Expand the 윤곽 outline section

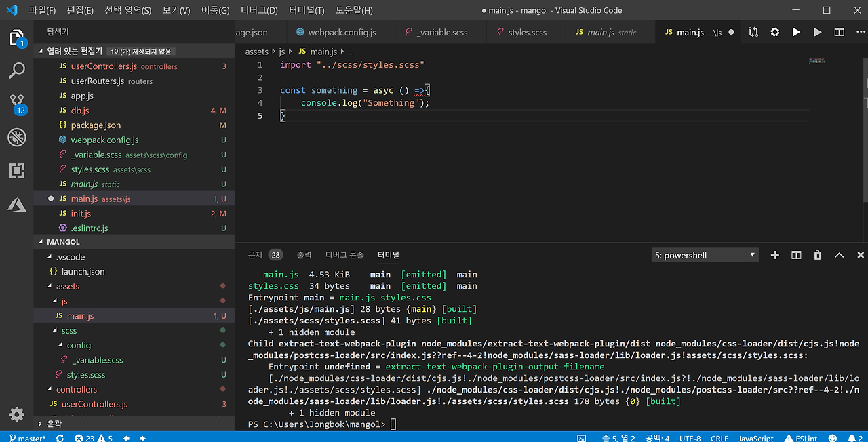(54, 423)
